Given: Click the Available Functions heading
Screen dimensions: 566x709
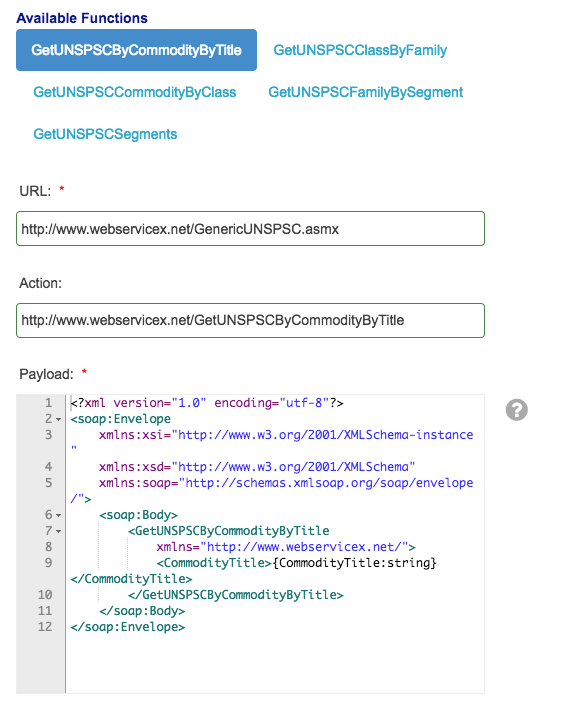Looking at the screenshot, I should (82, 18).
